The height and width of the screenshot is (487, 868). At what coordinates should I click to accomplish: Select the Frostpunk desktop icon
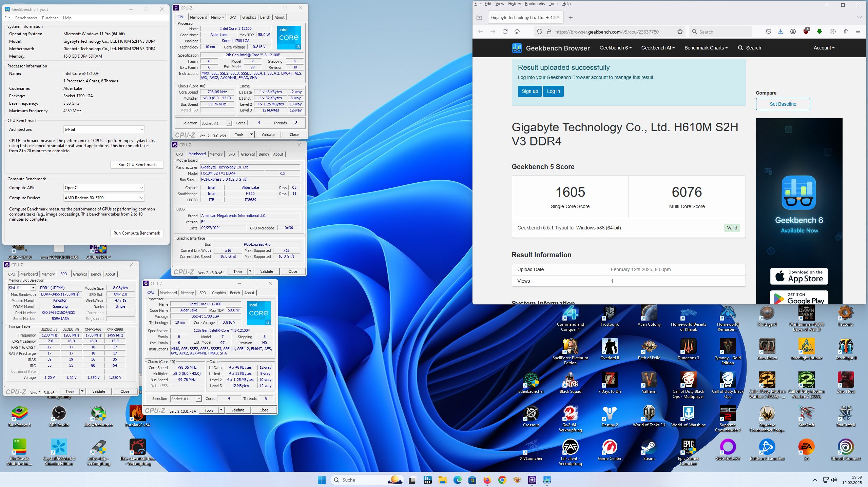610,316
